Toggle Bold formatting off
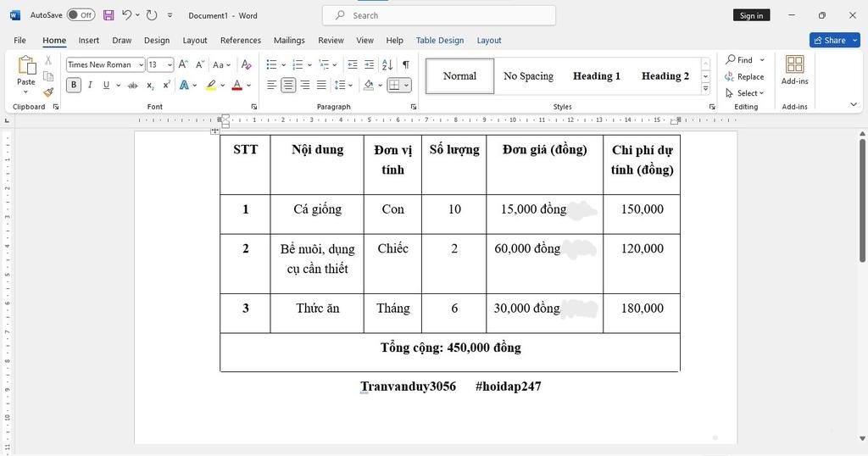The image size is (868, 456). coord(74,85)
